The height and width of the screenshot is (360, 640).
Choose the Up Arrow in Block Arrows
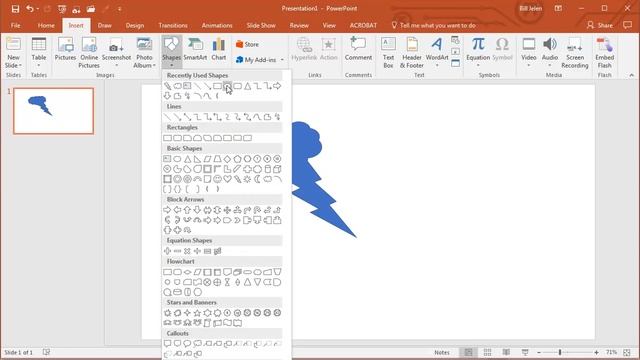(x=187, y=210)
